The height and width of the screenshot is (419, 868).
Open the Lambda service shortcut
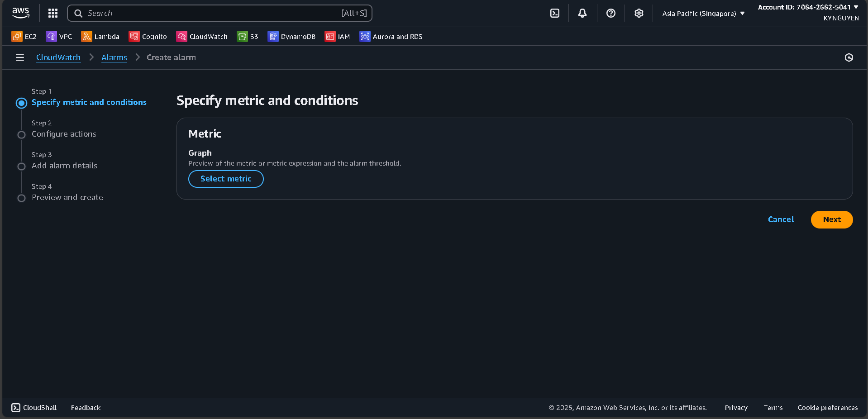(100, 37)
